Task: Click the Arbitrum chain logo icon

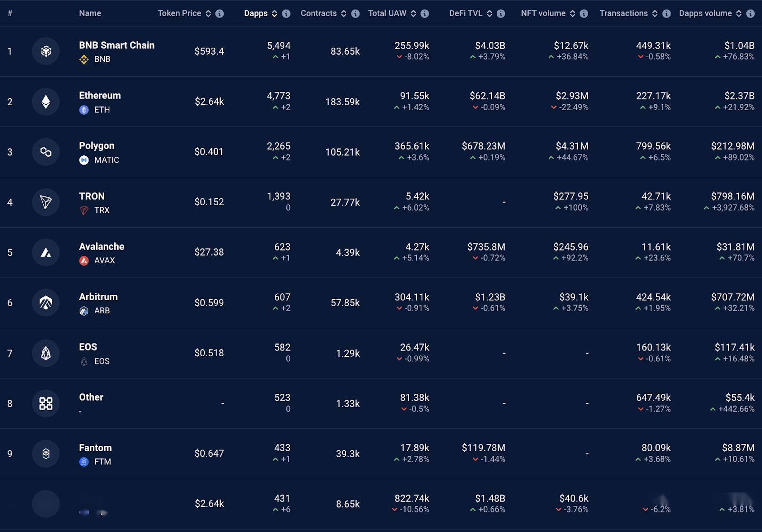Action: click(x=46, y=302)
